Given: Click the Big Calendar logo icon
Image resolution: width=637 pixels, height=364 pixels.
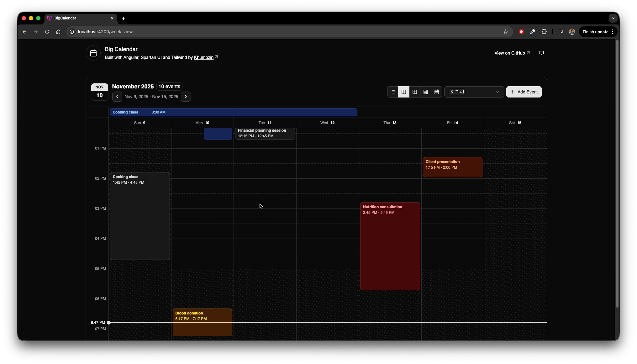Looking at the screenshot, I should coord(93,53).
